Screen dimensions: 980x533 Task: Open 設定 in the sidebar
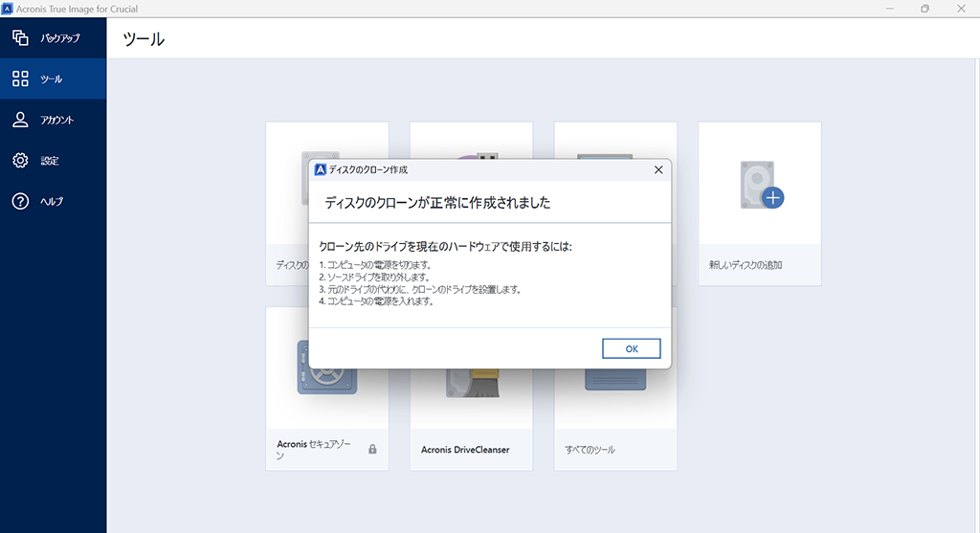point(54,161)
